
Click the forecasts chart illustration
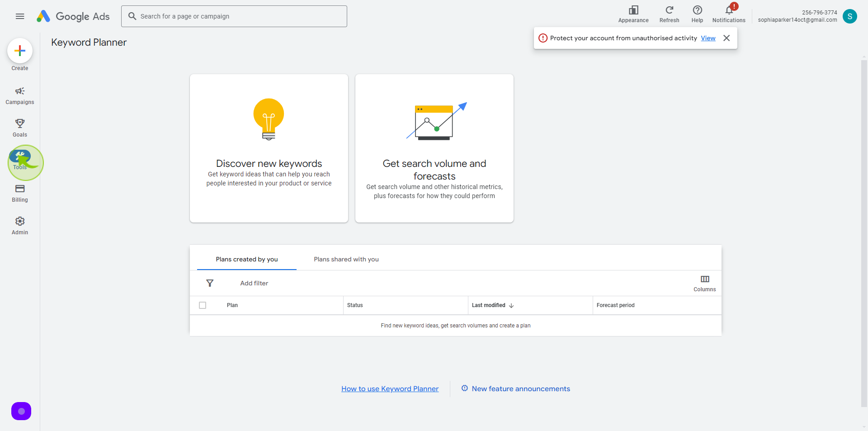point(437,121)
